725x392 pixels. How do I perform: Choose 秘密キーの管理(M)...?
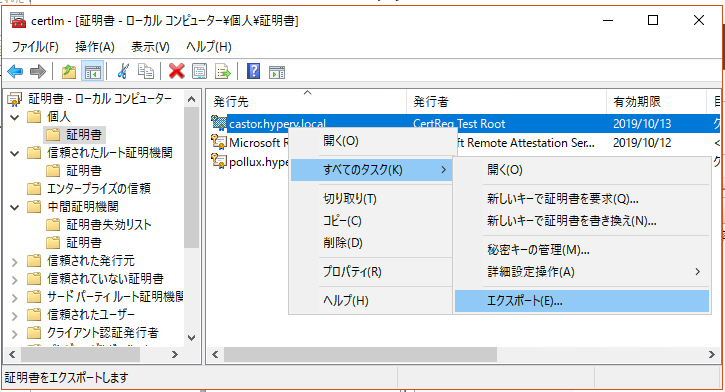582,250
